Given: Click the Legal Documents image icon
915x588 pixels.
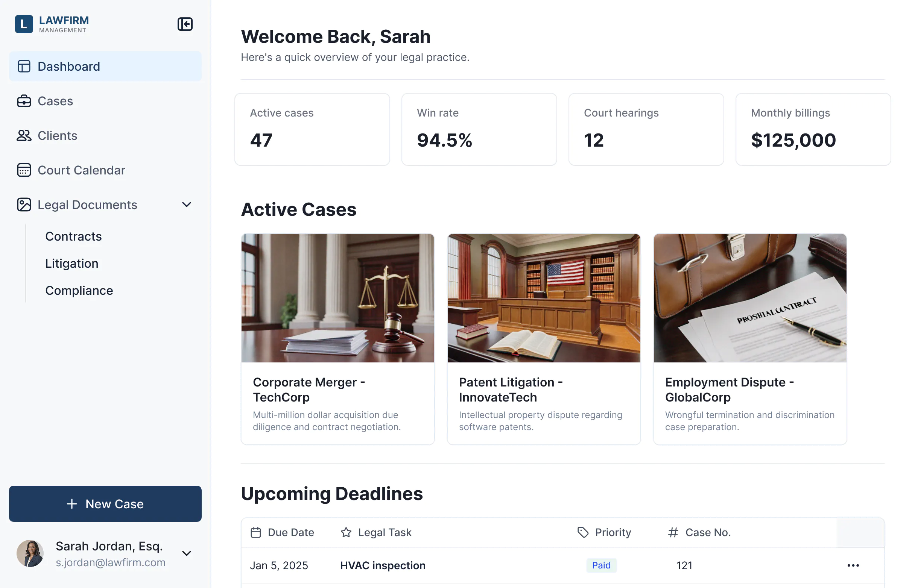Looking at the screenshot, I should point(24,205).
